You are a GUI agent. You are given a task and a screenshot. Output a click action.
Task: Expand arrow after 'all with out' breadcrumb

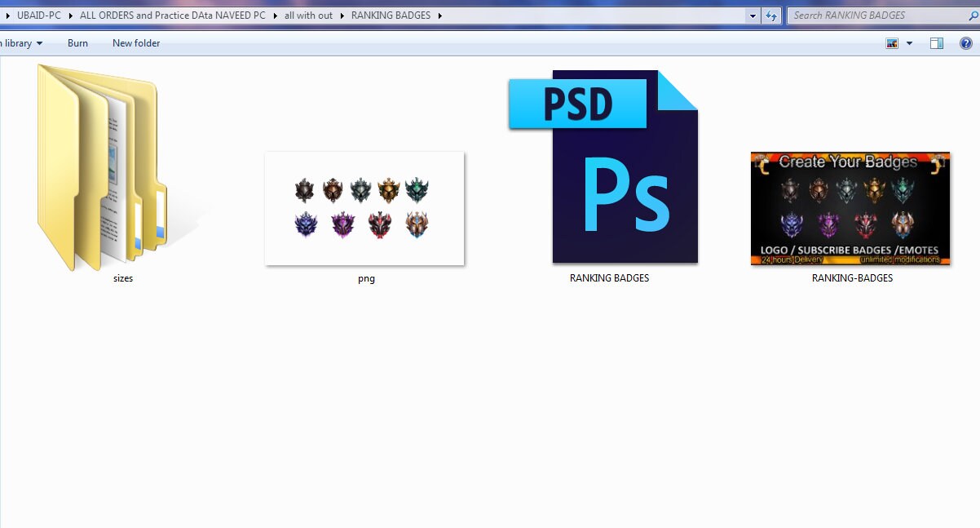coord(342,16)
